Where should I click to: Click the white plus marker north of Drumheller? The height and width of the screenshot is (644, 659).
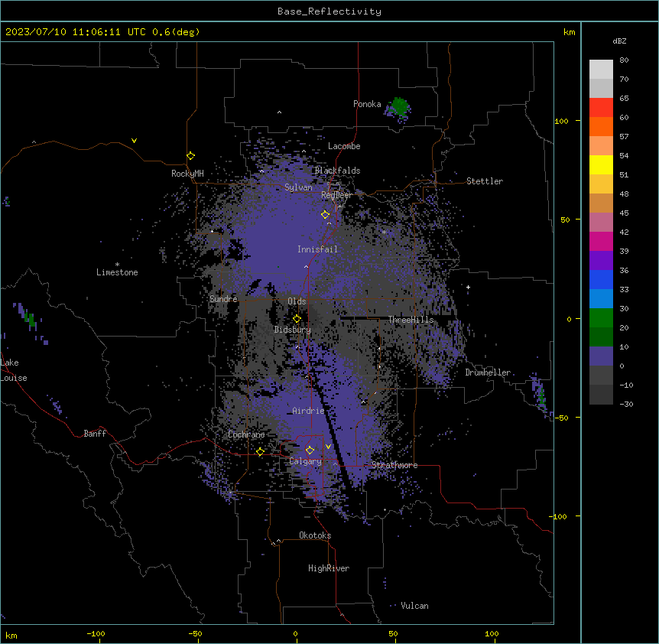point(468,287)
